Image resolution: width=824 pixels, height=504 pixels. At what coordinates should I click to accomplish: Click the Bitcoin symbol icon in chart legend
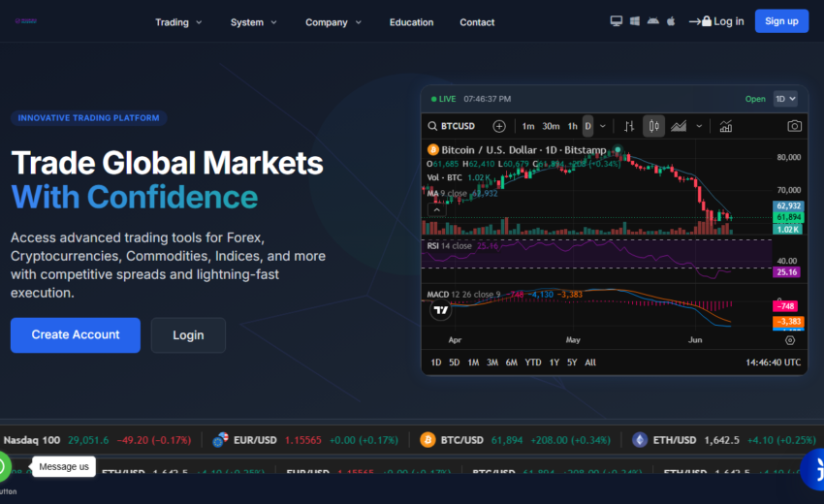tap(433, 150)
